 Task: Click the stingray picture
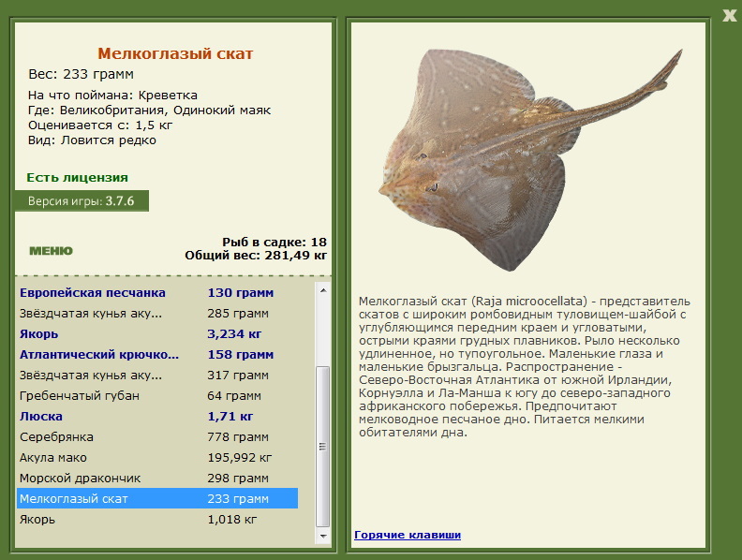tap(530, 159)
